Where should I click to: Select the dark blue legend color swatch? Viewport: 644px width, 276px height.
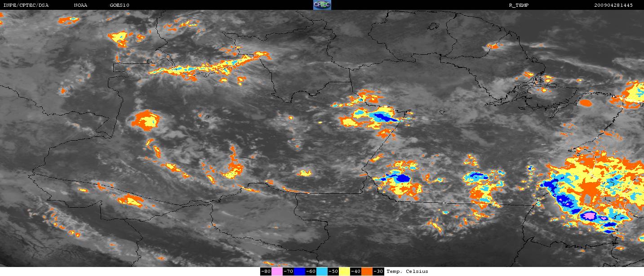coord(299,272)
